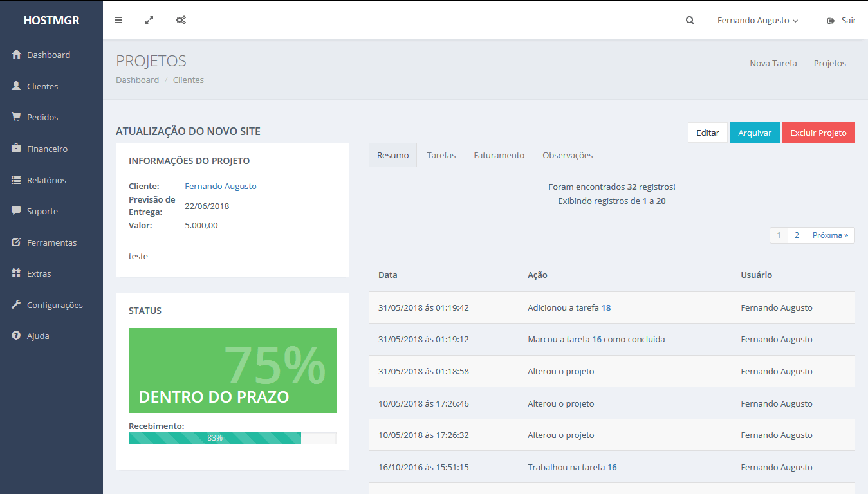Open the Fernando Augusto client link
The height and width of the screenshot is (494, 868).
point(221,186)
